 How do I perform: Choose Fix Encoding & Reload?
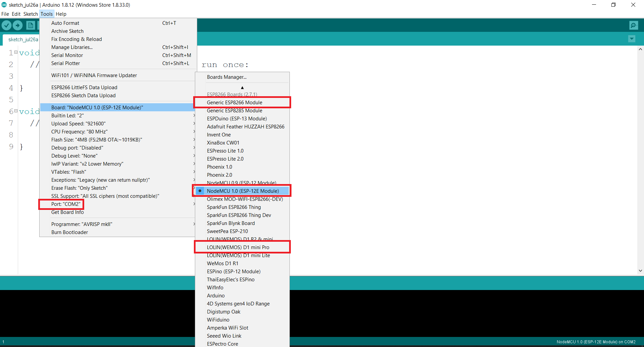pos(118,39)
